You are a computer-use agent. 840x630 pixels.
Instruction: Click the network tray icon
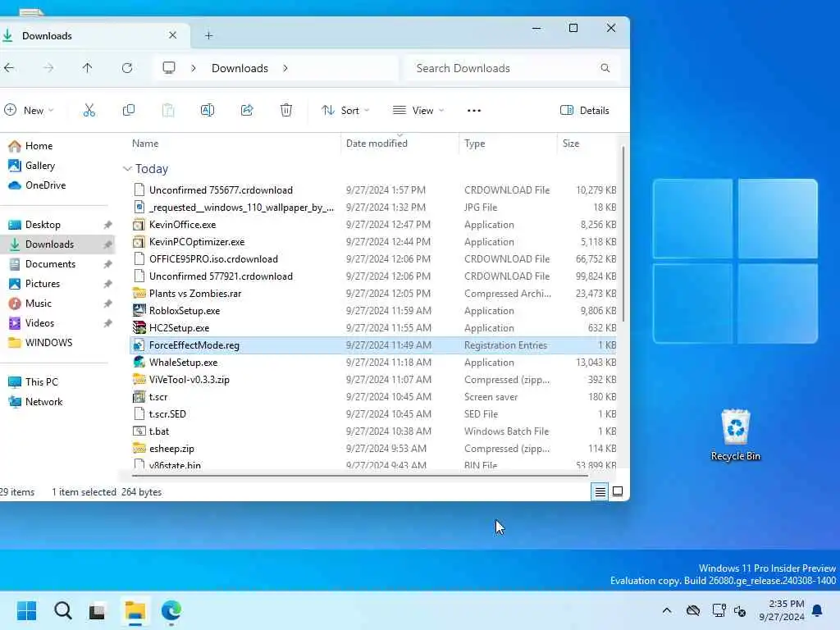[719, 610]
